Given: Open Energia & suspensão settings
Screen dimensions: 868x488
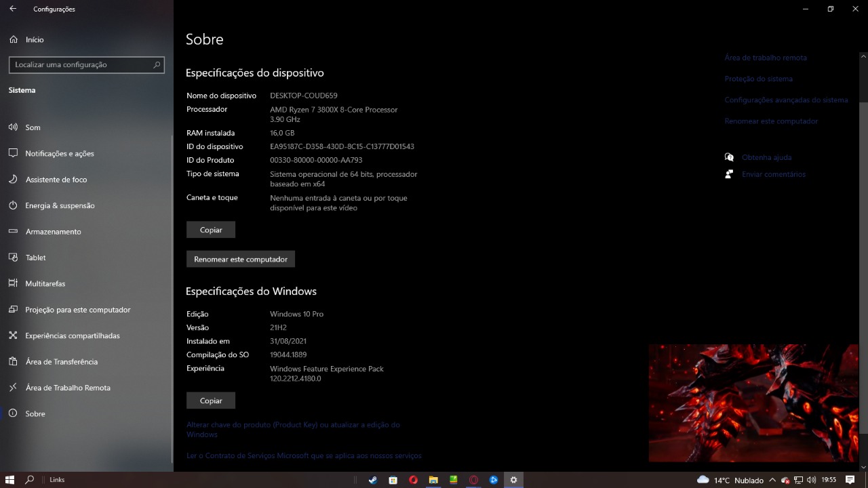Looking at the screenshot, I should coord(60,206).
